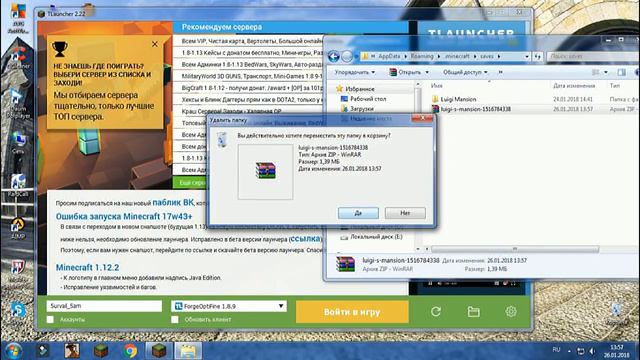
Task: Click RU language indicator in tray
Action: 556,350
